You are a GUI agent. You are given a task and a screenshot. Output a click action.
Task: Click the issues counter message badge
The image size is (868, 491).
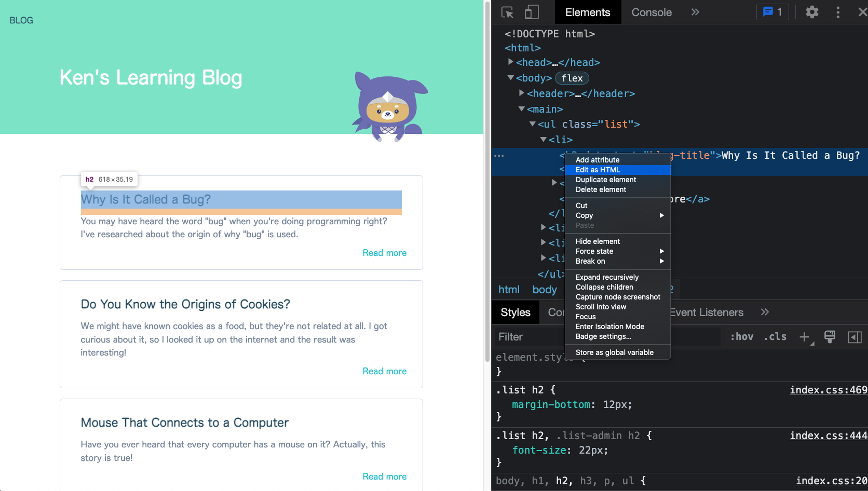pyautogui.click(x=772, y=12)
